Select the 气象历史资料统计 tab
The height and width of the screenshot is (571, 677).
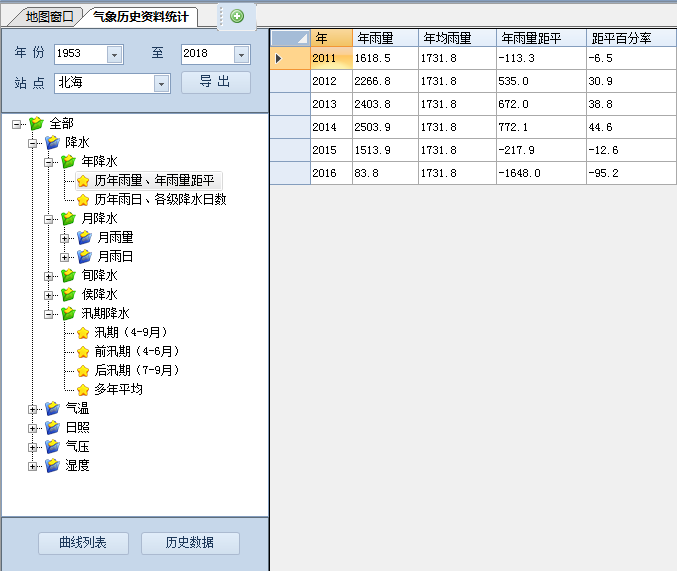pyautogui.click(x=140, y=17)
